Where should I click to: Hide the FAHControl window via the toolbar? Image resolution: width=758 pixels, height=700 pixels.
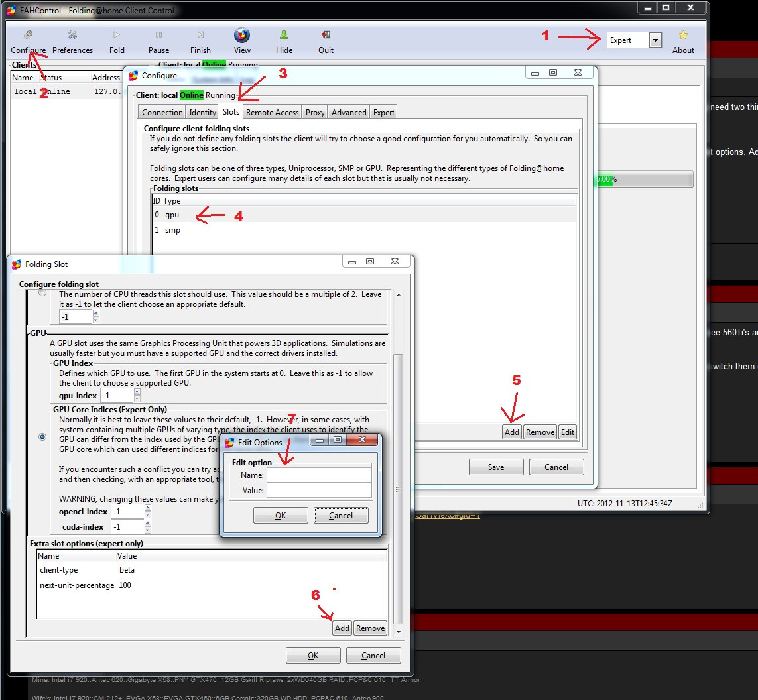(284, 42)
